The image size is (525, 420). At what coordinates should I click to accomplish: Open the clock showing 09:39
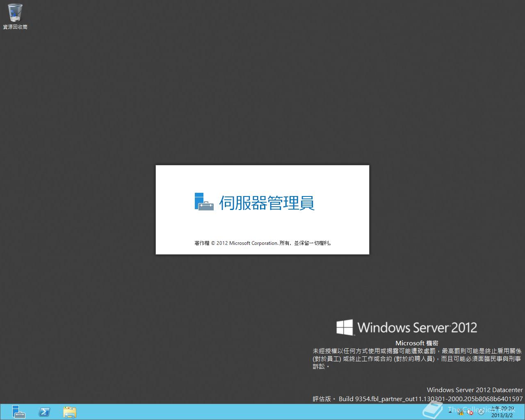[502, 412]
